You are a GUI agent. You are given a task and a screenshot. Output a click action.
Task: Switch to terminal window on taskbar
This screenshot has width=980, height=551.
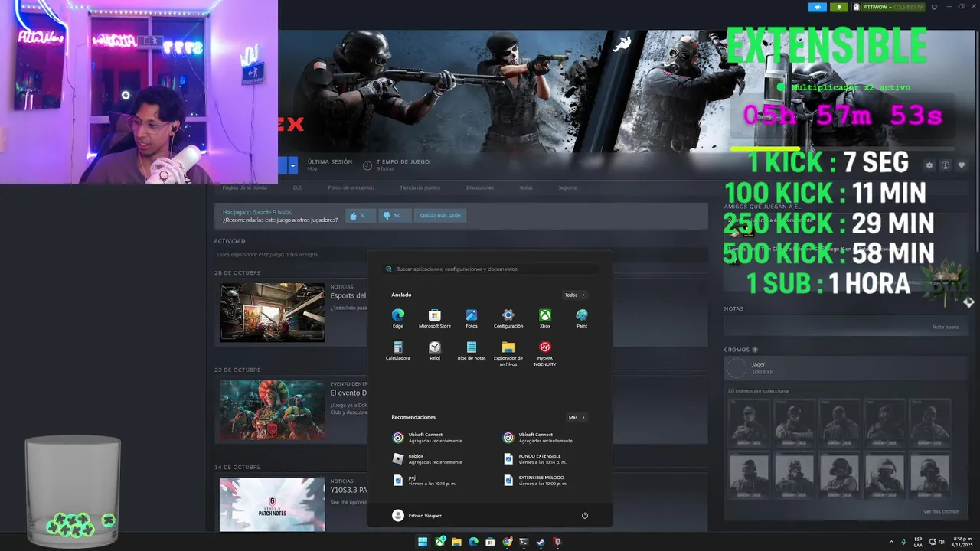(x=524, y=542)
